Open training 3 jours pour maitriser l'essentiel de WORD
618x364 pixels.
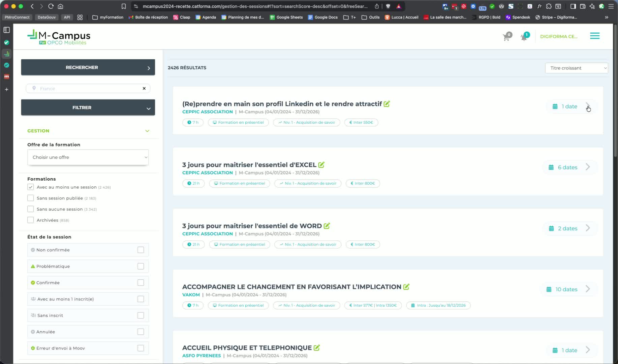[x=252, y=226]
